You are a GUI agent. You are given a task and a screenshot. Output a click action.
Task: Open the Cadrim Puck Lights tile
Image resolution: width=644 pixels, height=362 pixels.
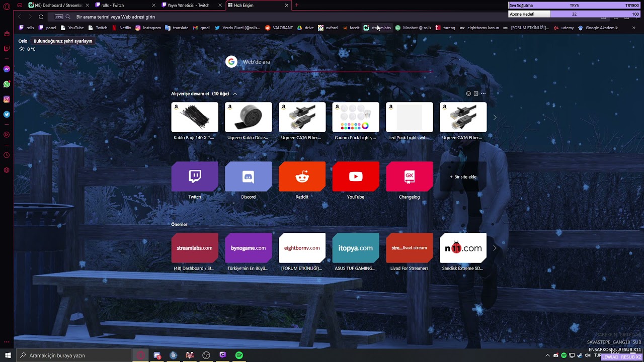pyautogui.click(x=356, y=121)
